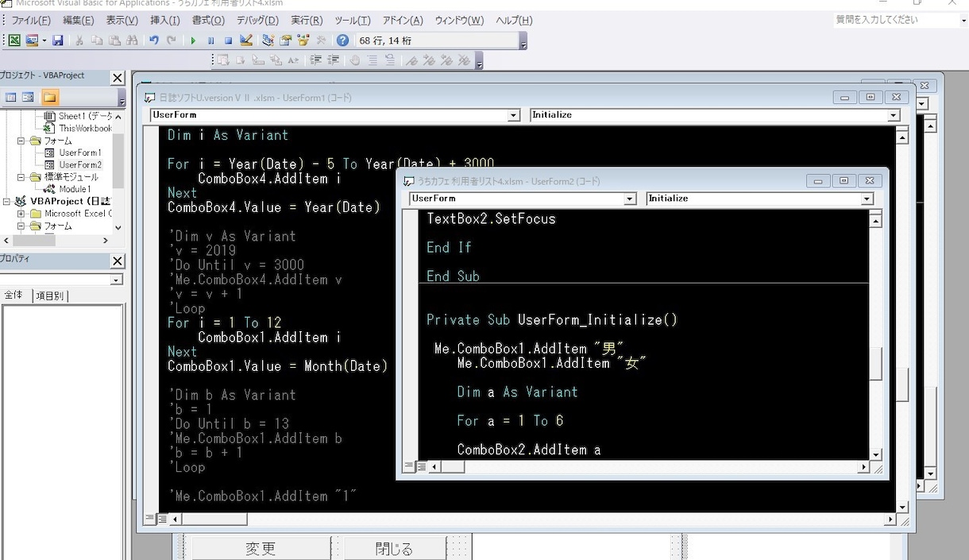Click the Redo arrow icon
Image resolution: width=969 pixels, height=560 pixels.
(x=171, y=40)
